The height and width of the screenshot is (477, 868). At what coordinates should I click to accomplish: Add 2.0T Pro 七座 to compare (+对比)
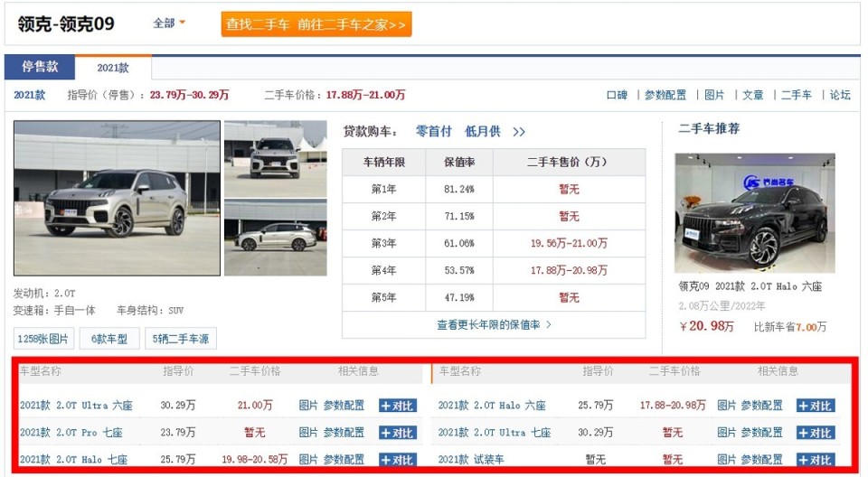click(x=398, y=434)
